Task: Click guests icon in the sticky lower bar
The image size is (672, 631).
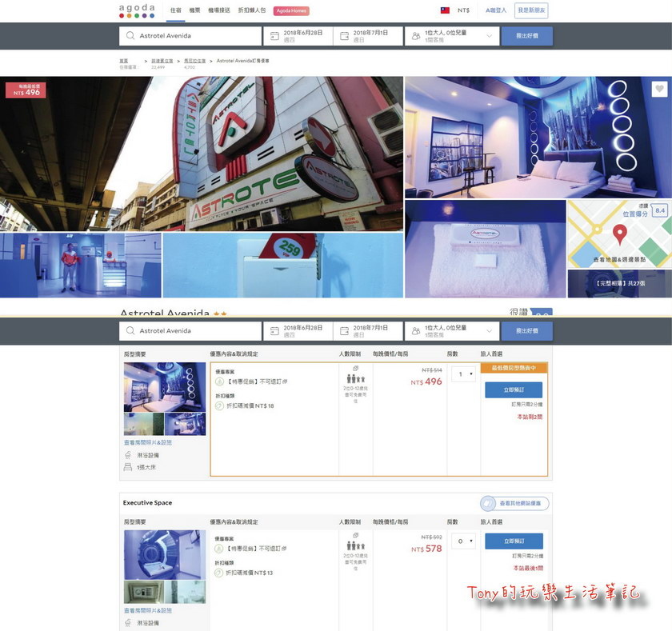Action: [416, 331]
